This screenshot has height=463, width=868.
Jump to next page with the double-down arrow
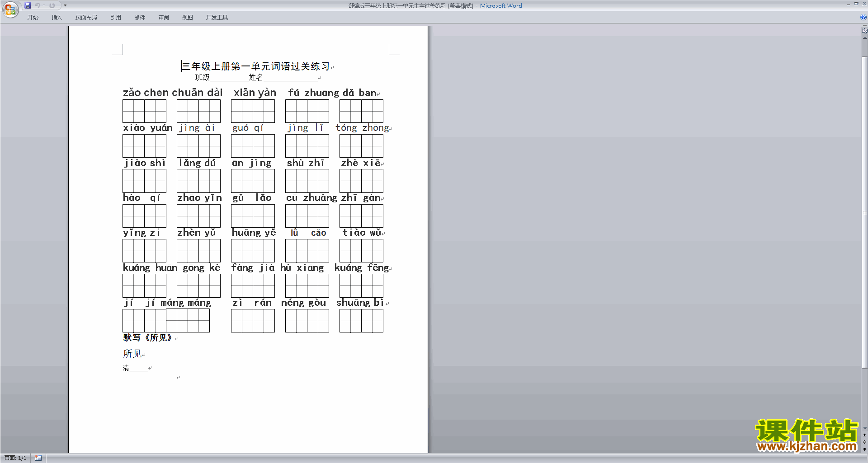[865, 449]
